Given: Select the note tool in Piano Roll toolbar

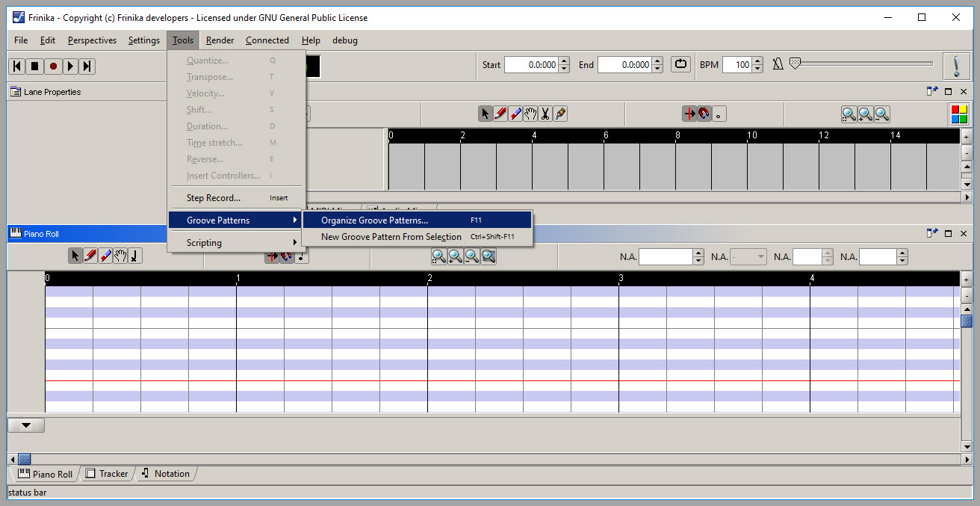Looking at the screenshot, I should pos(134,256).
